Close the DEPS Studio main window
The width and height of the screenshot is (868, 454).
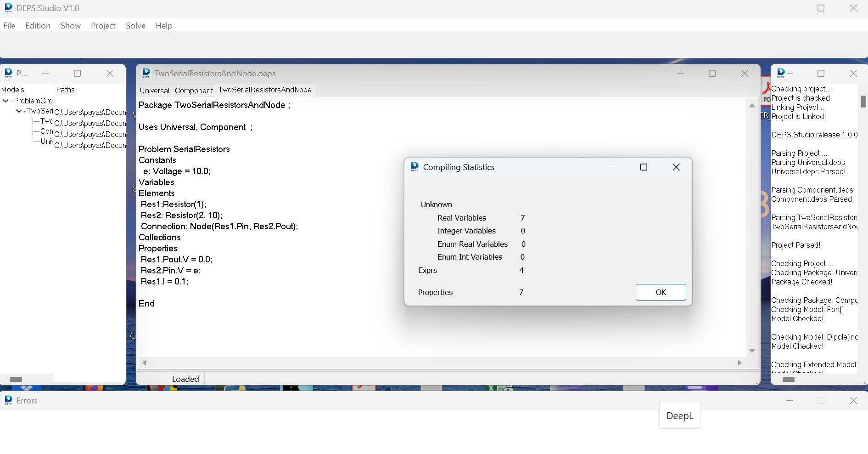point(853,8)
